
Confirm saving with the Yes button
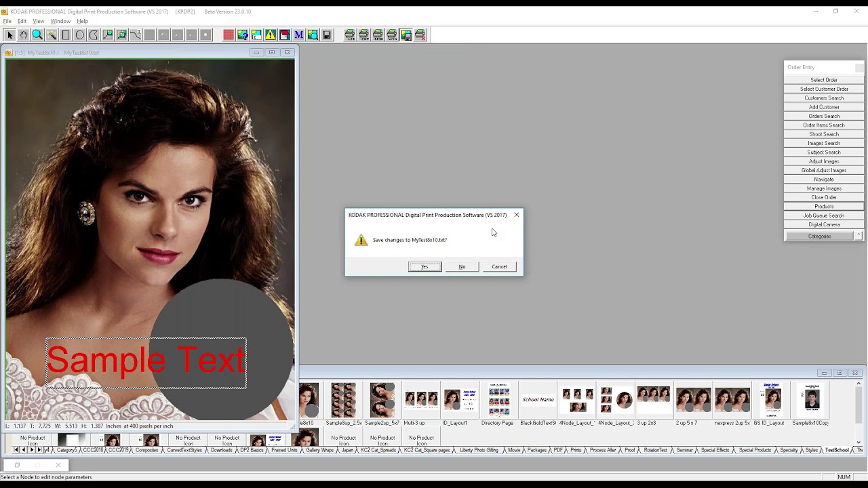(425, 266)
